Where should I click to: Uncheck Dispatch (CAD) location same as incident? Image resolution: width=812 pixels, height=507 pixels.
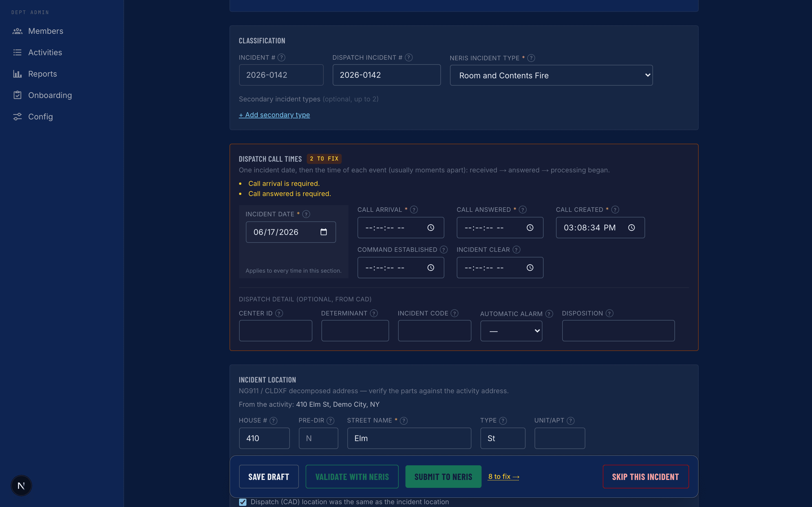click(242, 502)
